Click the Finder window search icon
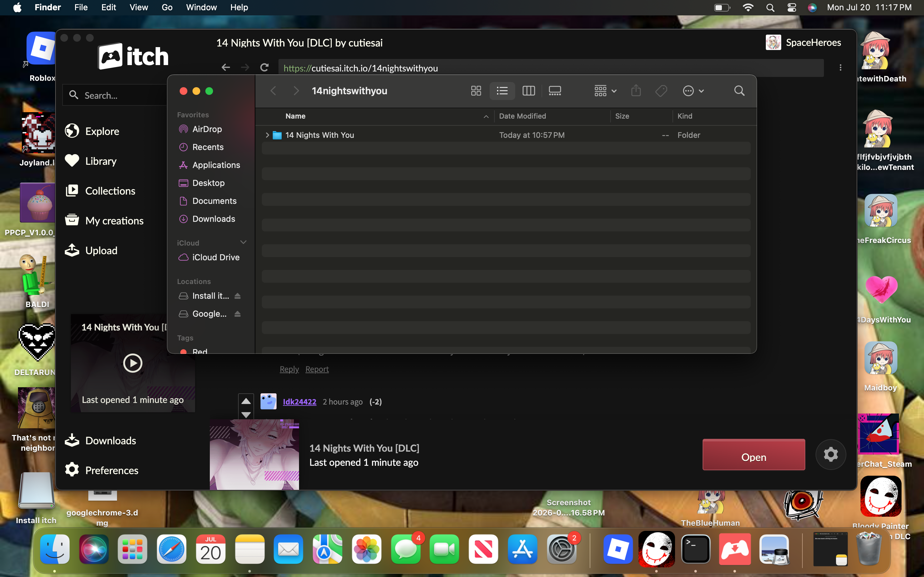 (739, 91)
